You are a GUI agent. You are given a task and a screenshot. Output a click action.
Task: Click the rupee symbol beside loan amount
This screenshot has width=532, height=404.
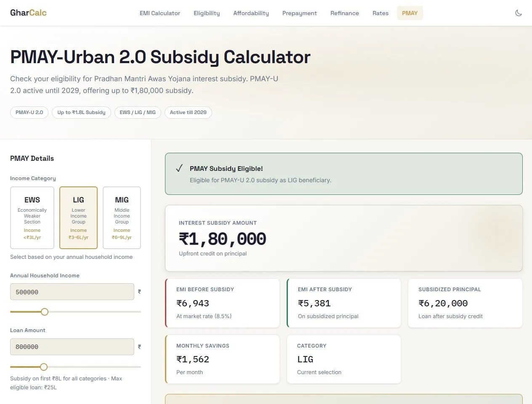point(139,347)
